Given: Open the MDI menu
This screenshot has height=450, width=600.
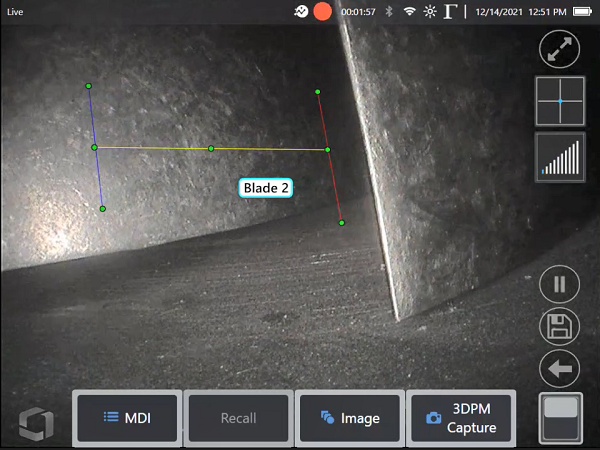Looking at the screenshot, I should [x=127, y=417].
